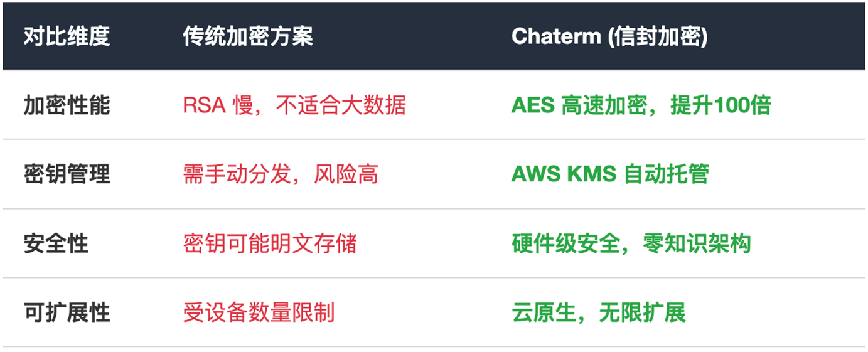The height and width of the screenshot is (352, 868).
Task: Click the green 提升100倍 text
Action: [x=721, y=105]
